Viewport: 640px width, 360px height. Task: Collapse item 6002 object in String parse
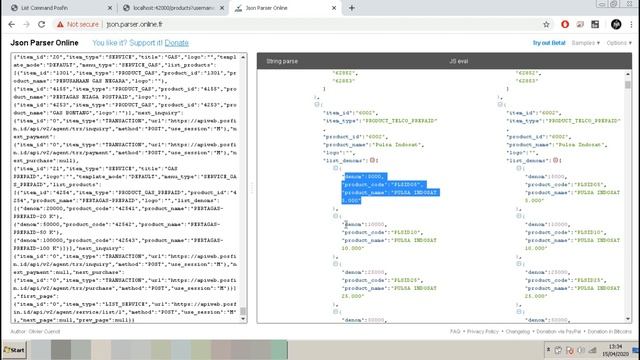click(316, 104)
